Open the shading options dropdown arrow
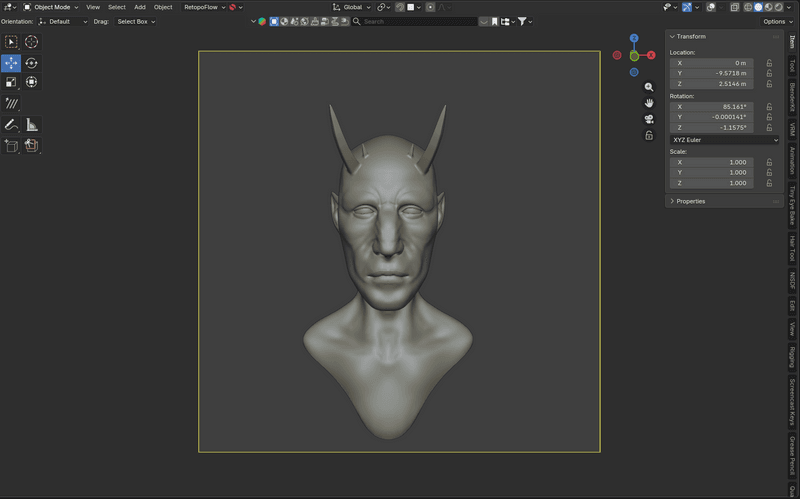 tap(790, 7)
